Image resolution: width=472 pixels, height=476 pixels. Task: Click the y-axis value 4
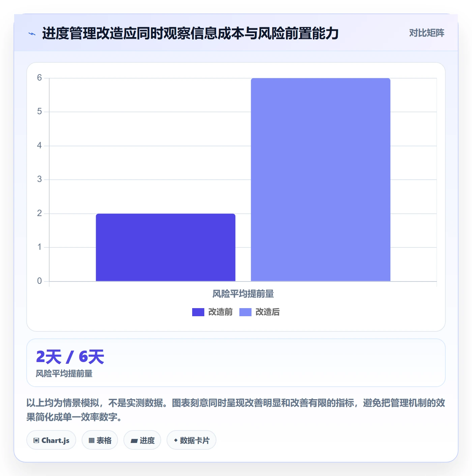coord(39,146)
